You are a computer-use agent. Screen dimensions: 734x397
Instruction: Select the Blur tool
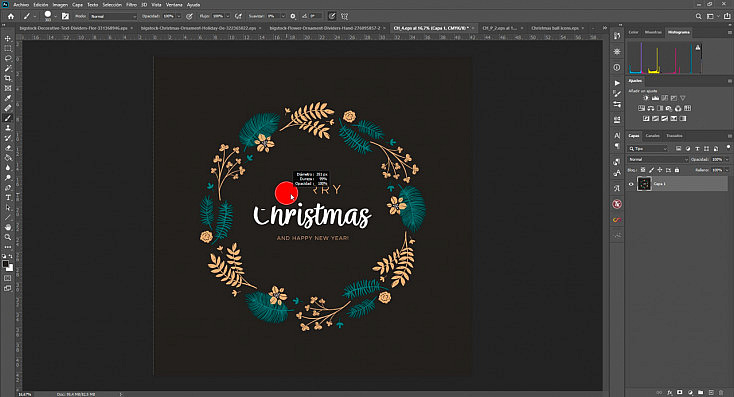[8, 168]
